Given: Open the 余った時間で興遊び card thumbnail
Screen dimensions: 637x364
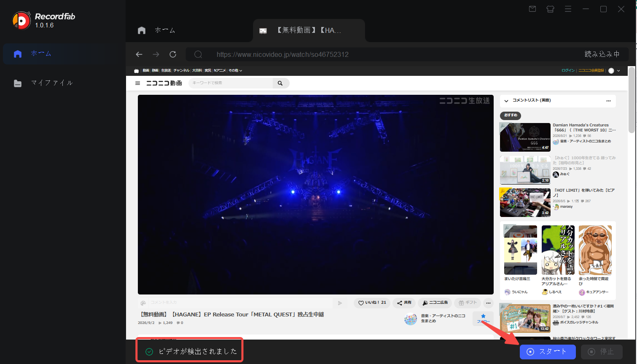Looking at the screenshot, I should pyautogui.click(x=595, y=250).
